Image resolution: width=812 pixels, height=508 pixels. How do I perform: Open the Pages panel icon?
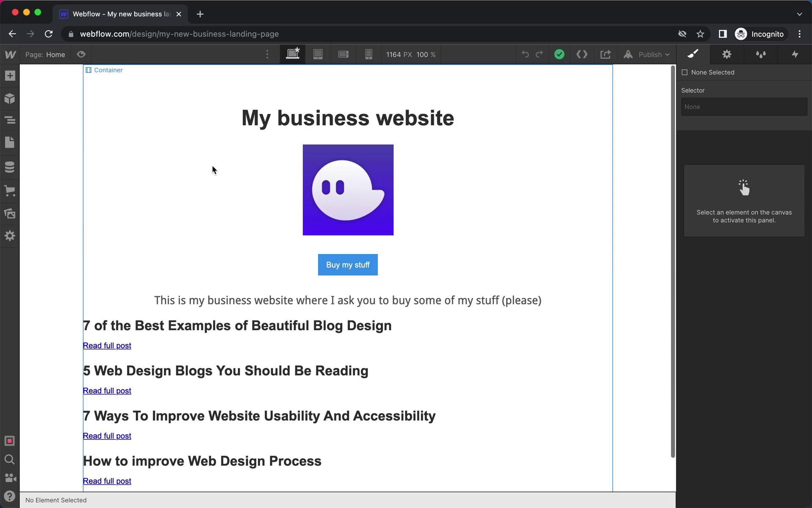point(10,142)
